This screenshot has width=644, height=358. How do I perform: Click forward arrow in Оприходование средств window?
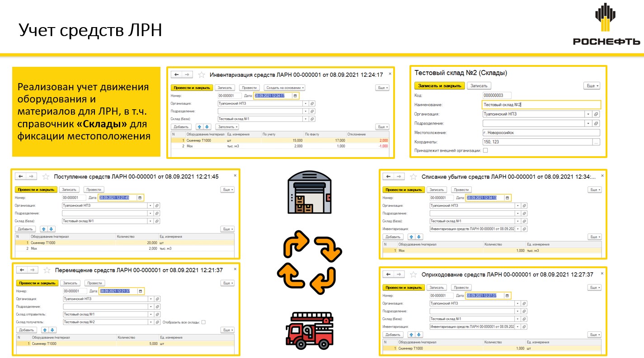pos(399,274)
